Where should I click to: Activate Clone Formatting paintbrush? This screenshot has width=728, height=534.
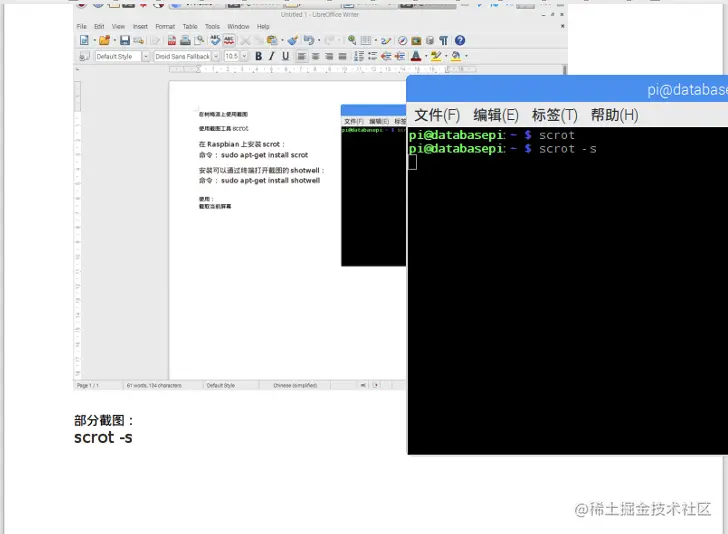coord(293,40)
